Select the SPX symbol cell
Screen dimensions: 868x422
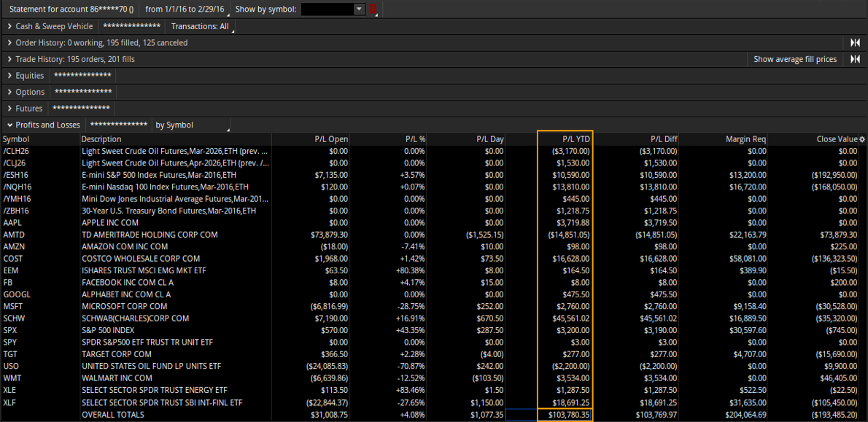(x=40, y=330)
